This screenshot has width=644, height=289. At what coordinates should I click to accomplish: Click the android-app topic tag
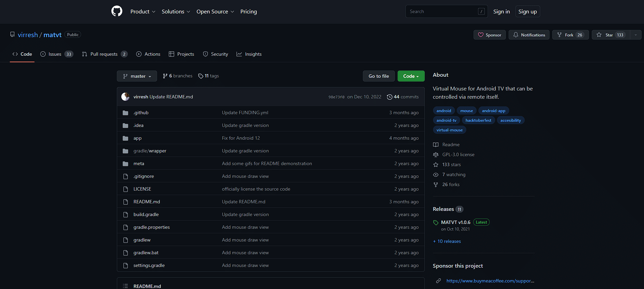coord(493,110)
